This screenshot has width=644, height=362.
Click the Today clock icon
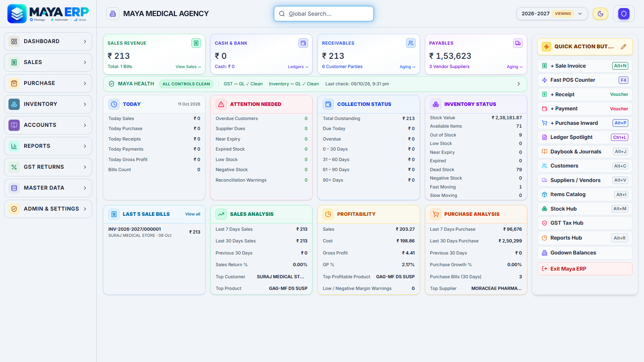pyautogui.click(x=114, y=104)
